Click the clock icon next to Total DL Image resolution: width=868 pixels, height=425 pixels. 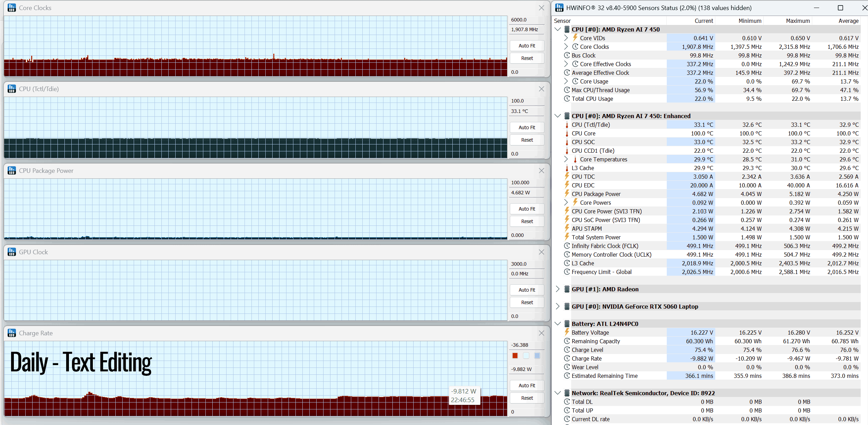click(567, 402)
